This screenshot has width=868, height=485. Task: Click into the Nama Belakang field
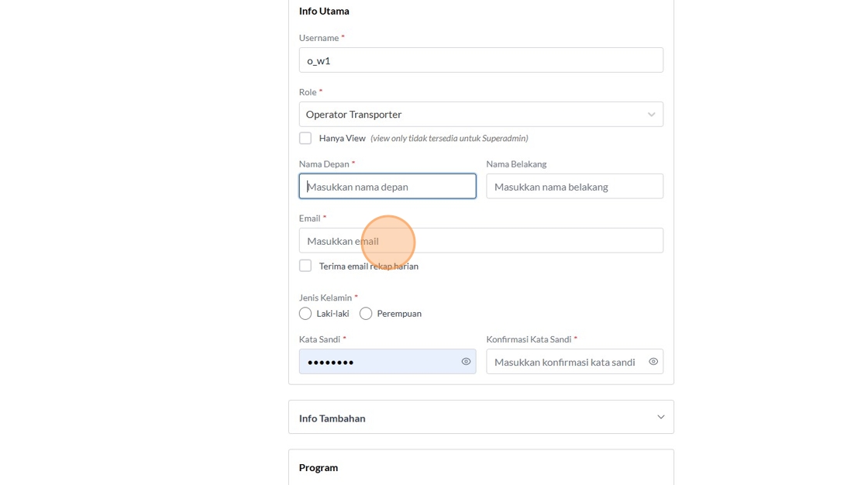click(574, 187)
